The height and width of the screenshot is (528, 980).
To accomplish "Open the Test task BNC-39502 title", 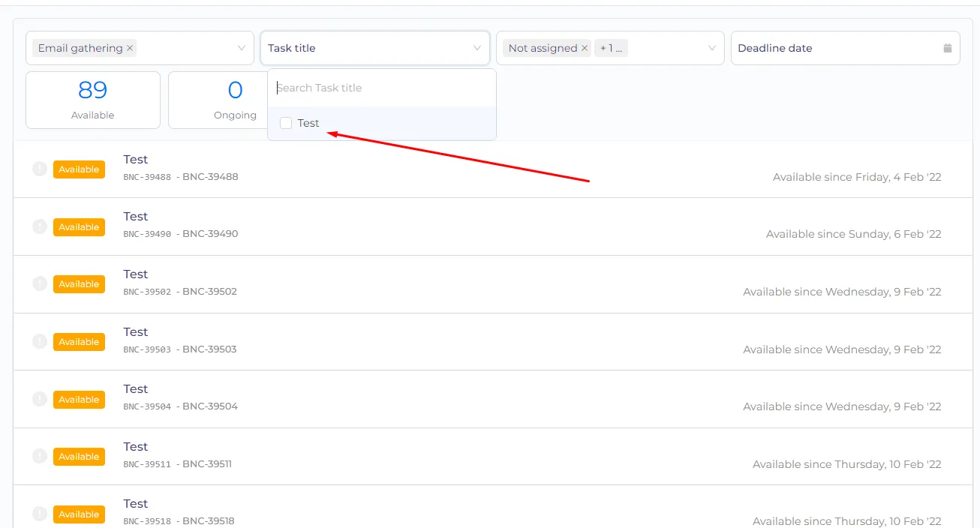I will (136, 274).
